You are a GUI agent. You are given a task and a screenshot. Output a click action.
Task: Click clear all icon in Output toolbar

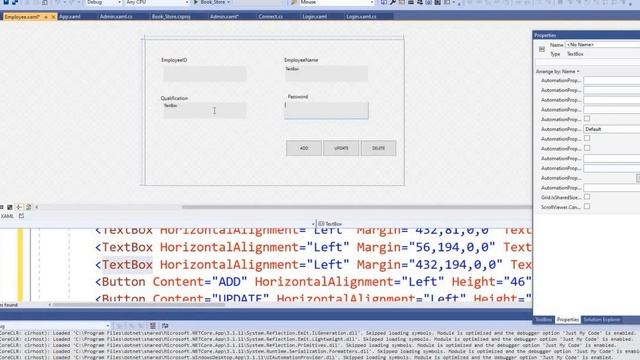(153, 326)
